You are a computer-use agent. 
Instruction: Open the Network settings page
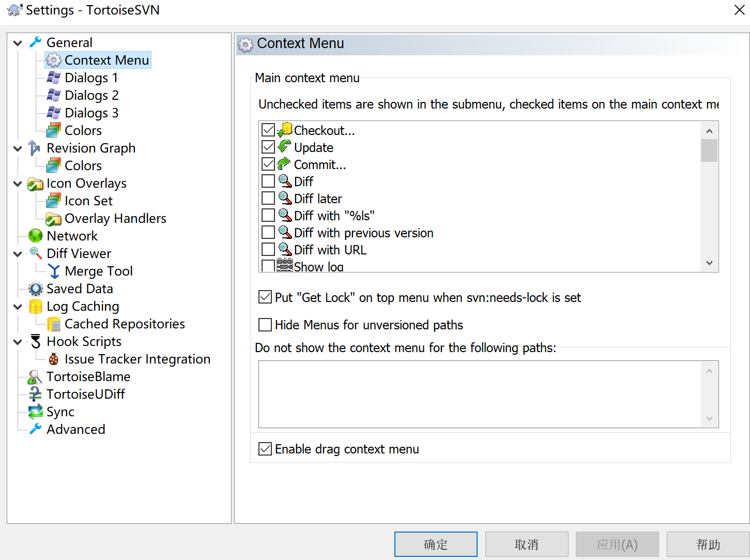pos(72,236)
